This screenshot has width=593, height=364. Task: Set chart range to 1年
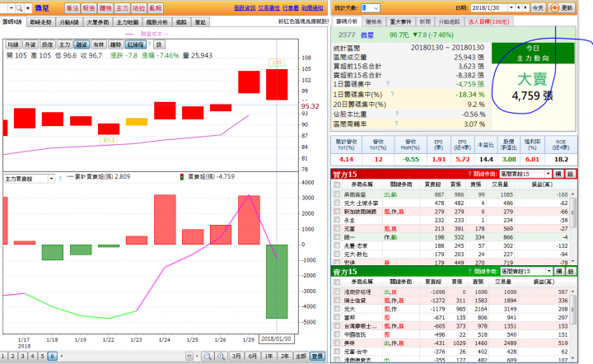tap(268, 356)
